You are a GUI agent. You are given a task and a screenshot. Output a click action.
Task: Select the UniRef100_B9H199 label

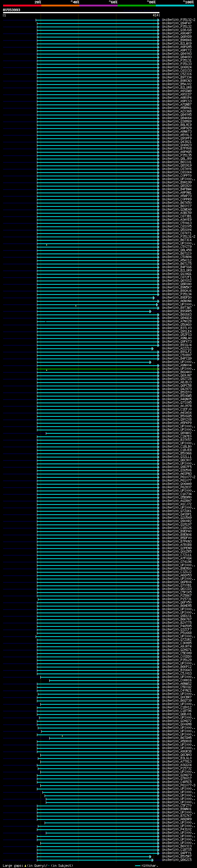point(177,182)
